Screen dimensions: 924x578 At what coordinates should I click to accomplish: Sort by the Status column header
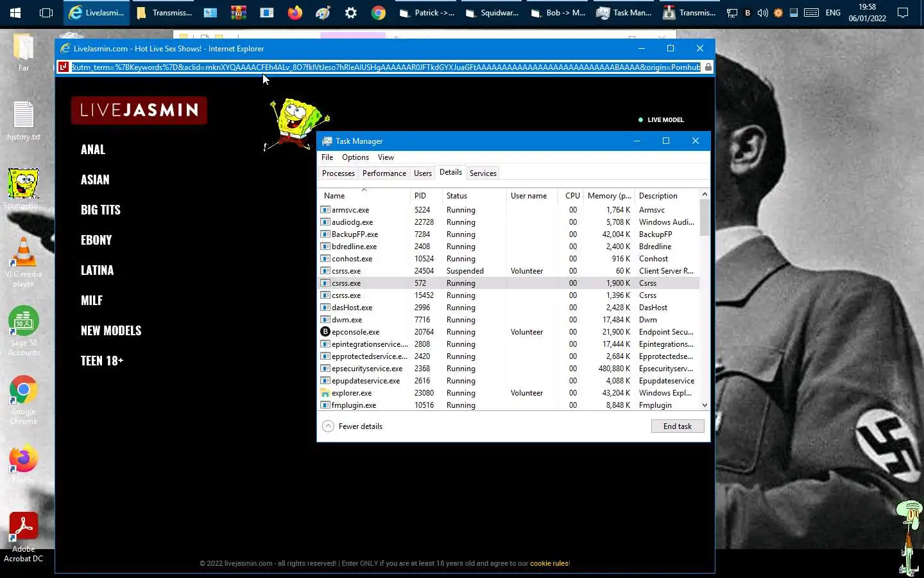(x=474, y=195)
